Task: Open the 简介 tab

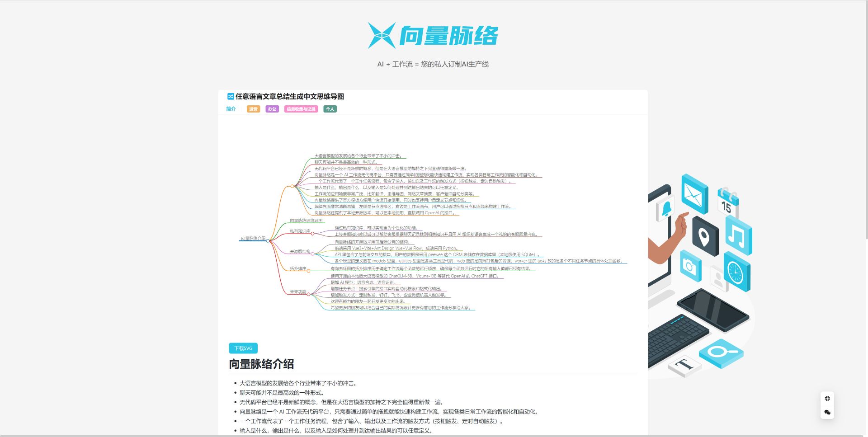Action: (x=231, y=109)
